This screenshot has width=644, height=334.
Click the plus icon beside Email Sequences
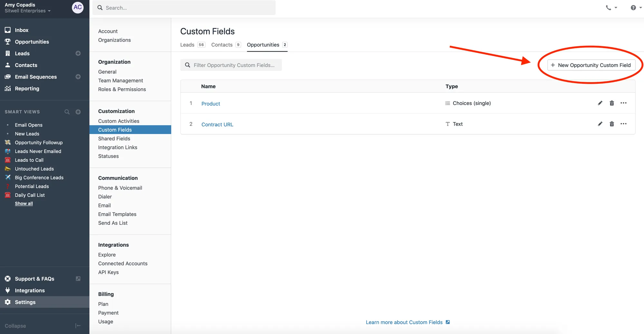[78, 77]
